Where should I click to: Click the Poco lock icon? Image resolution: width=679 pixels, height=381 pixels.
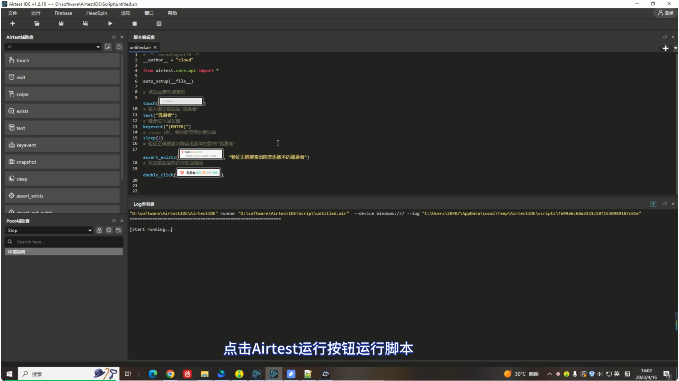[x=99, y=230]
